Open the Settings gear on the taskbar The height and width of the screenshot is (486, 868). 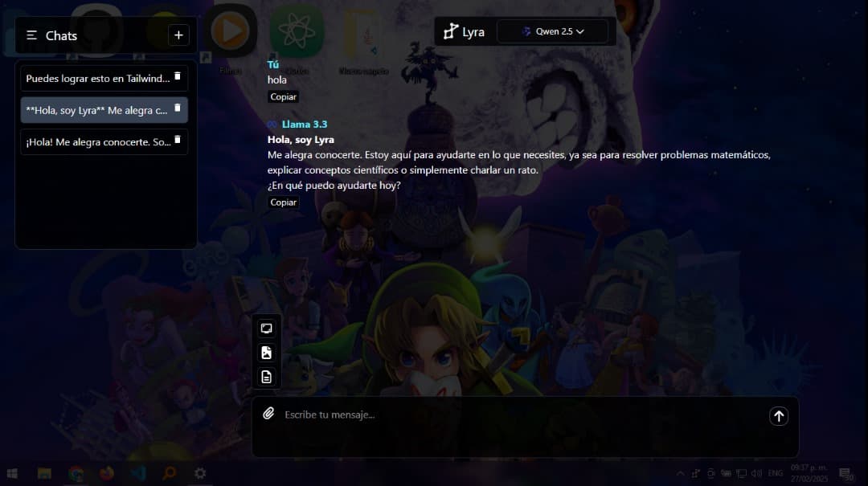coord(200,473)
